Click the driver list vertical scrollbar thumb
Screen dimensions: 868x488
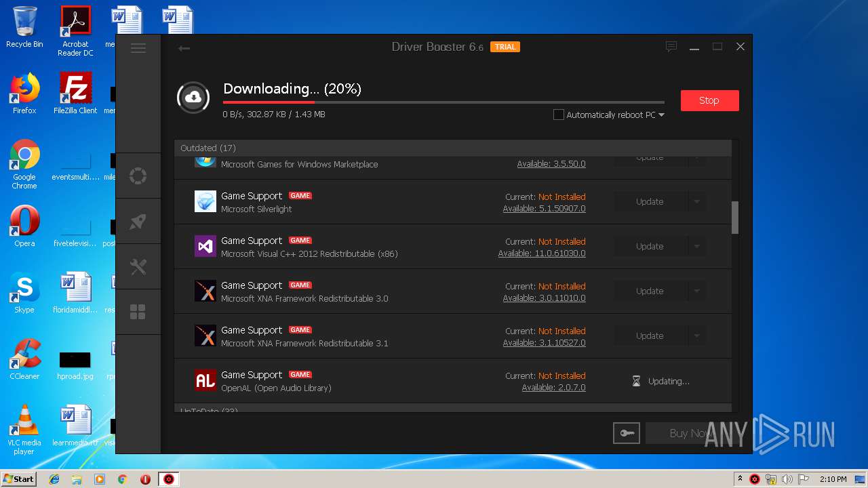point(735,218)
